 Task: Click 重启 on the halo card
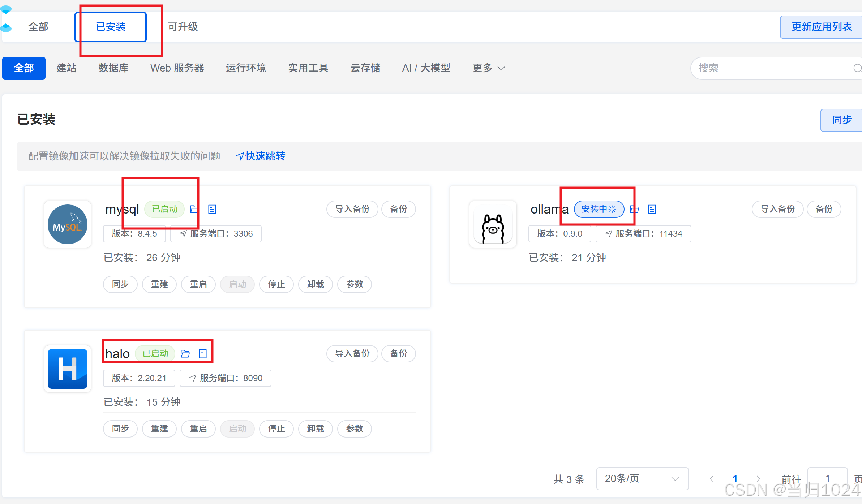point(198,429)
